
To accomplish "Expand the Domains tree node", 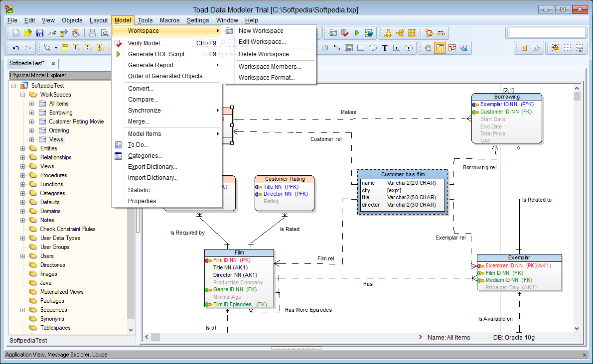I will coord(23,211).
